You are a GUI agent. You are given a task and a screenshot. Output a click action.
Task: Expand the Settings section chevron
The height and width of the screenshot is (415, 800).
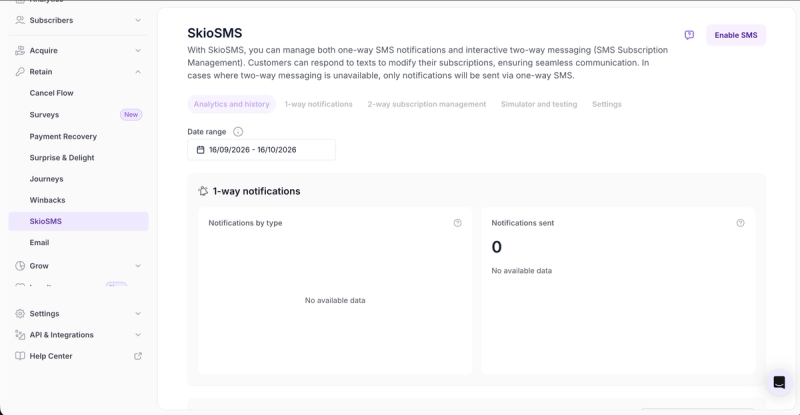tap(138, 313)
